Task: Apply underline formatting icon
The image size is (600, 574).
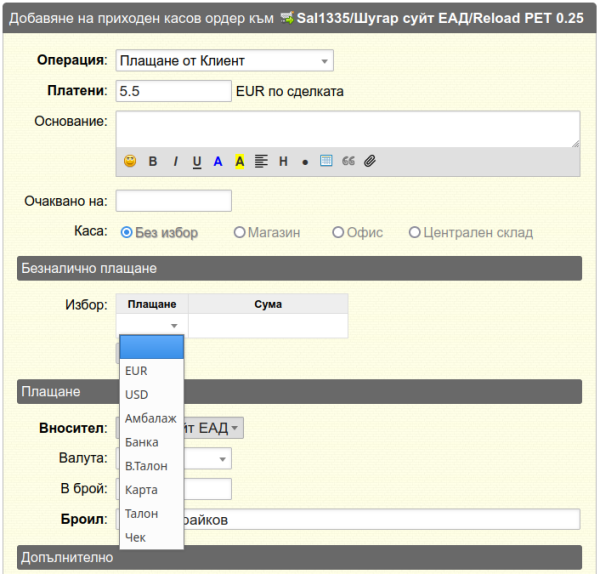Action: [197, 161]
